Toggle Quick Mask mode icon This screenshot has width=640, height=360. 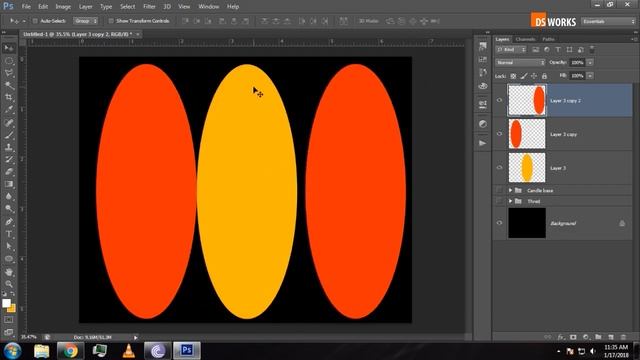pyautogui.click(x=9, y=320)
